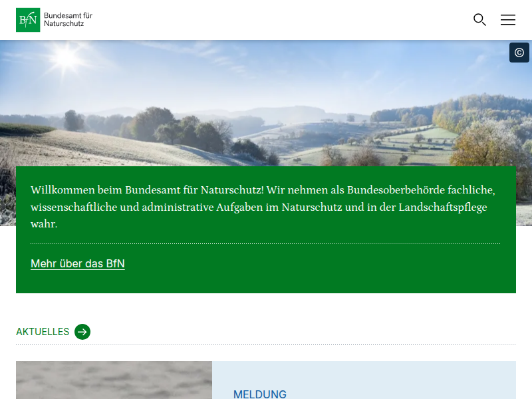This screenshot has width=532, height=399.
Task: Show image copyright info via © icon
Action: [519, 53]
